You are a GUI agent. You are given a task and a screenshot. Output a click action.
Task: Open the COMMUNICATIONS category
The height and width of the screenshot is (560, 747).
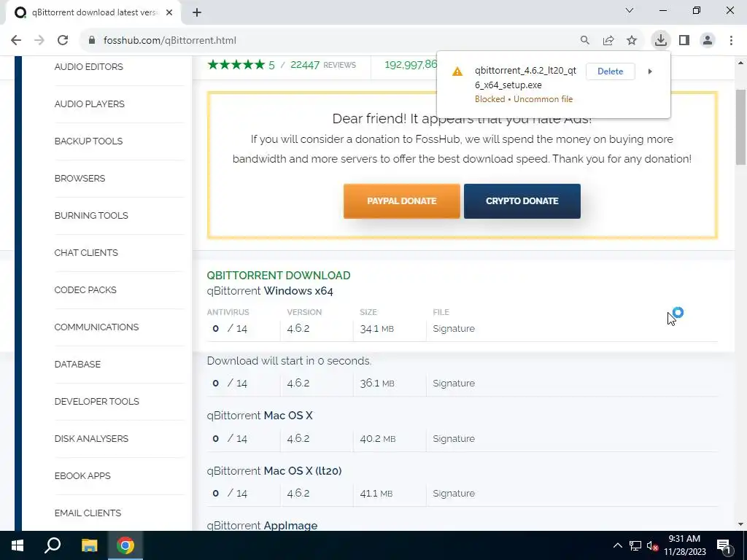[97, 327]
